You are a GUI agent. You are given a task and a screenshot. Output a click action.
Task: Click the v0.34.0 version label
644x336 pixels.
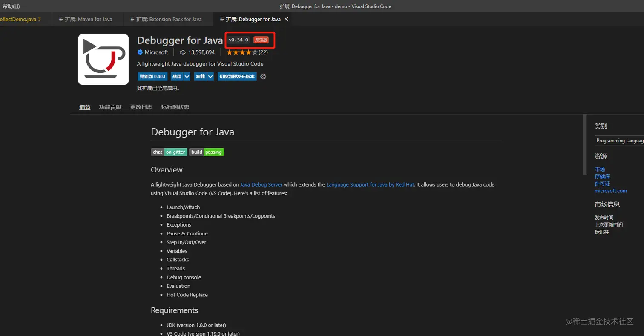click(x=239, y=40)
